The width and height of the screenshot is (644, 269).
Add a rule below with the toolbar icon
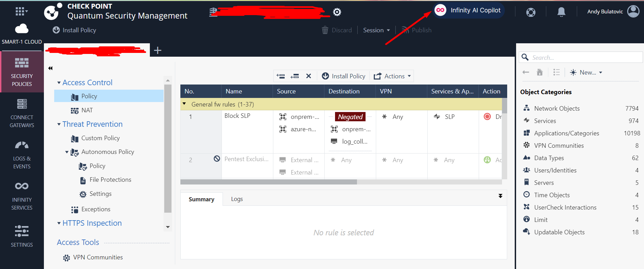click(x=295, y=76)
